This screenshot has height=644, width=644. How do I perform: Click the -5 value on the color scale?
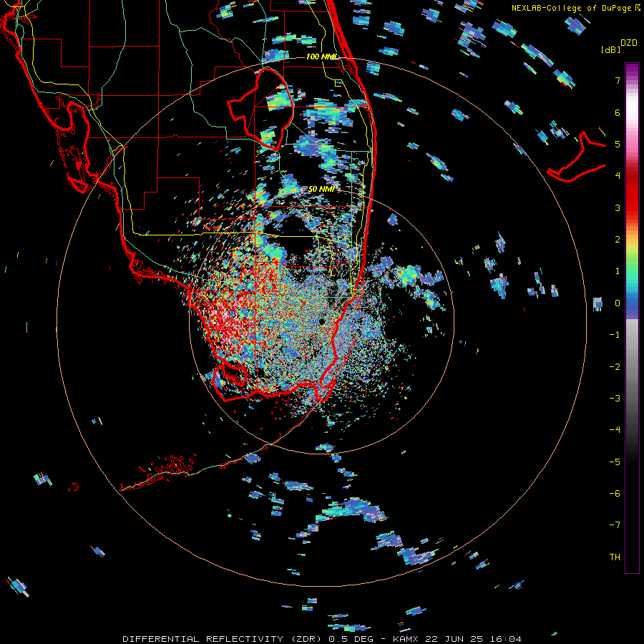(x=615, y=462)
